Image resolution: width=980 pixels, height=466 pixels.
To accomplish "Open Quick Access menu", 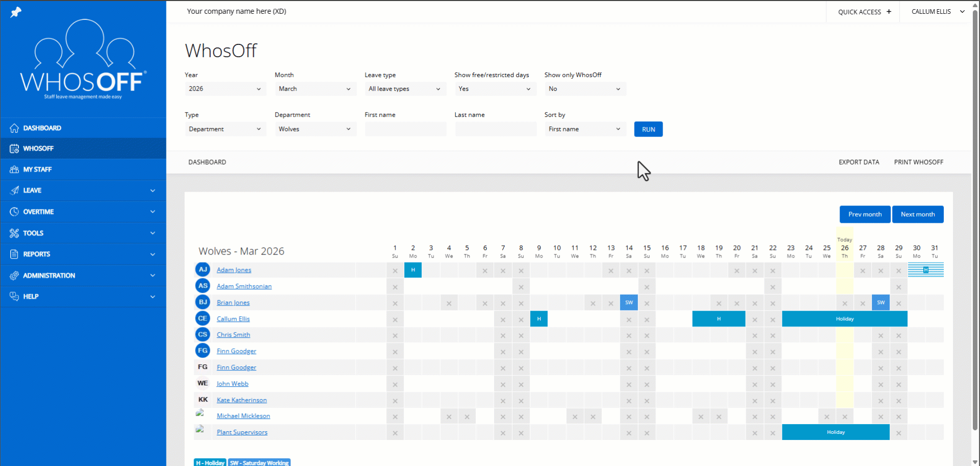I will [x=864, y=12].
